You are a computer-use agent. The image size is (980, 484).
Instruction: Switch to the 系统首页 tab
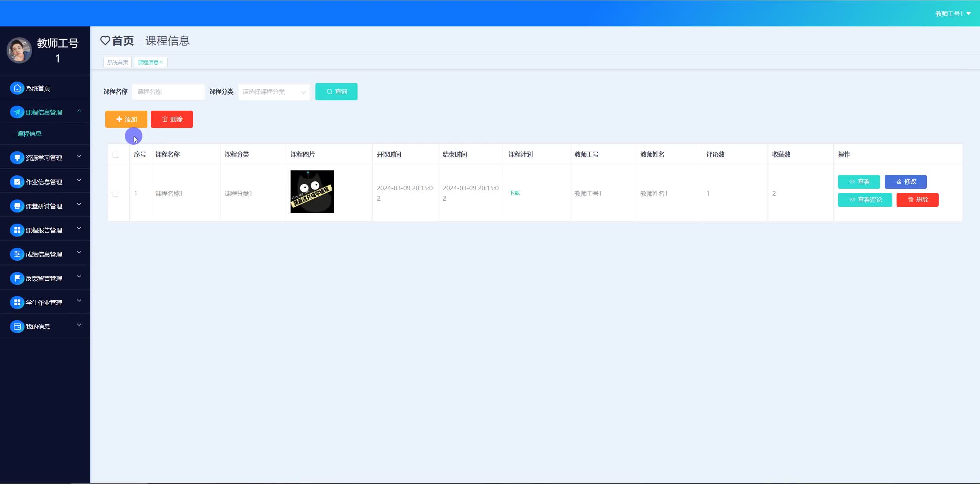(x=118, y=62)
